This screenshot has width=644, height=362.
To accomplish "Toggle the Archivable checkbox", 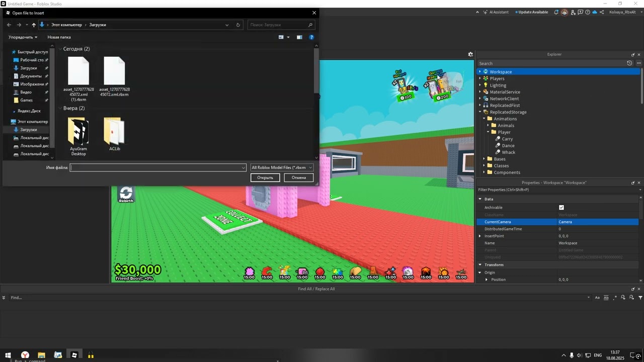I will click(x=561, y=207).
